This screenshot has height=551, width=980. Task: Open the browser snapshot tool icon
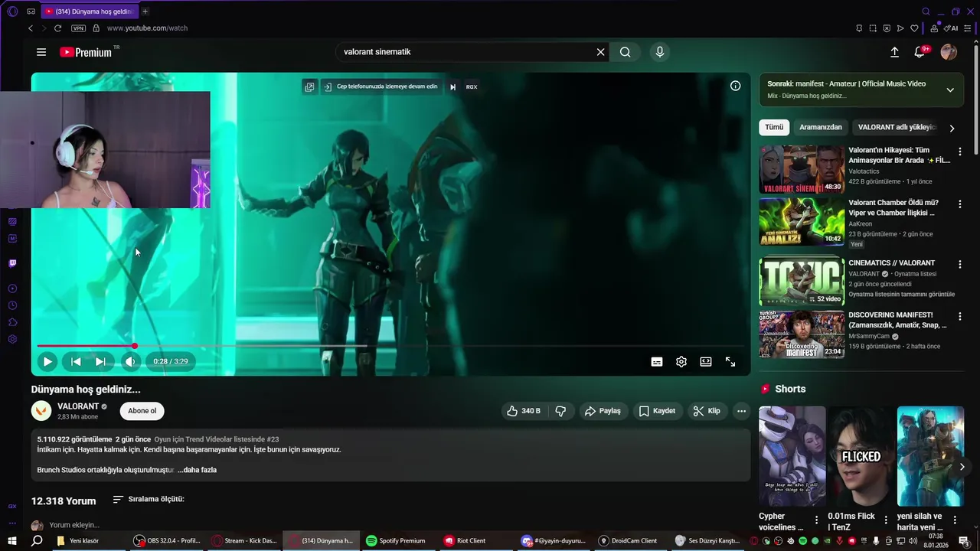pyautogui.click(x=873, y=28)
